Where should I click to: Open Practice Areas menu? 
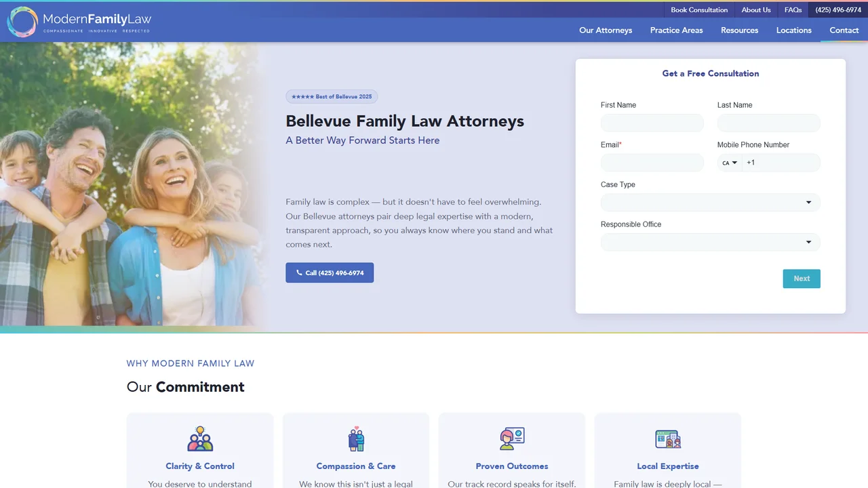tap(677, 30)
